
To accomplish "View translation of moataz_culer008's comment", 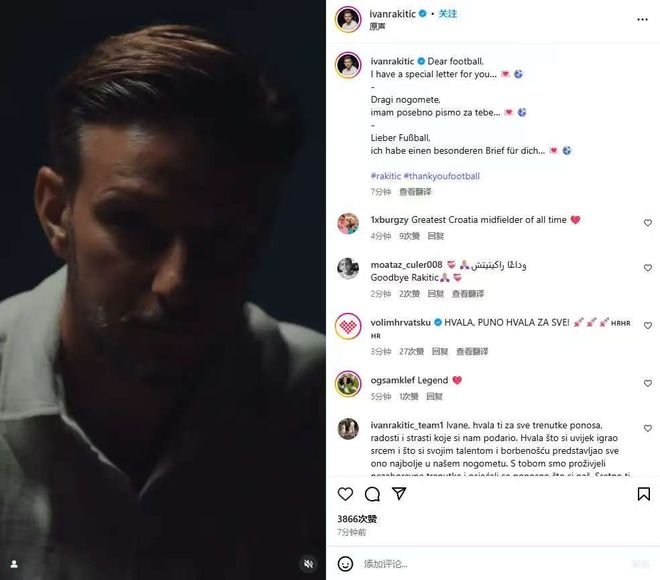I will pyautogui.click(x=468, y=294).
